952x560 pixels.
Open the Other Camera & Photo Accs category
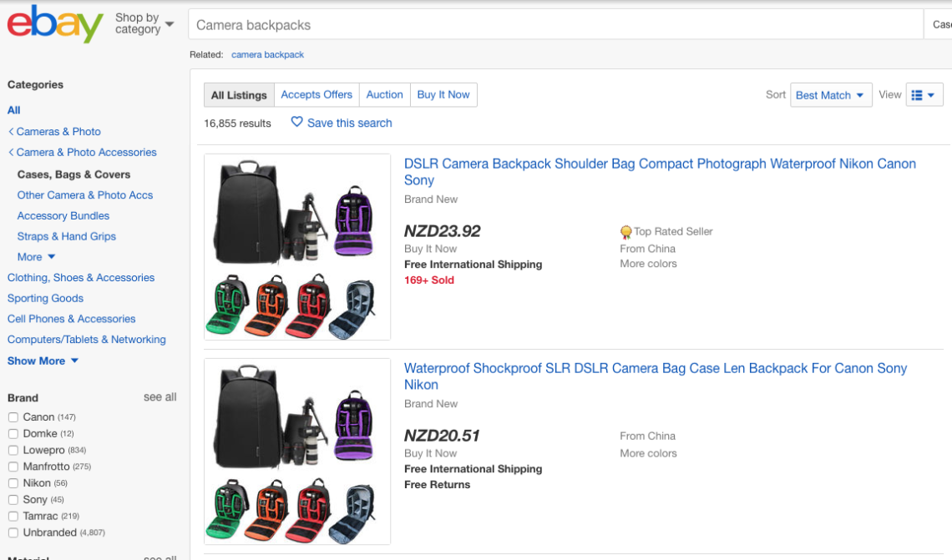click(x=85, y=195)
